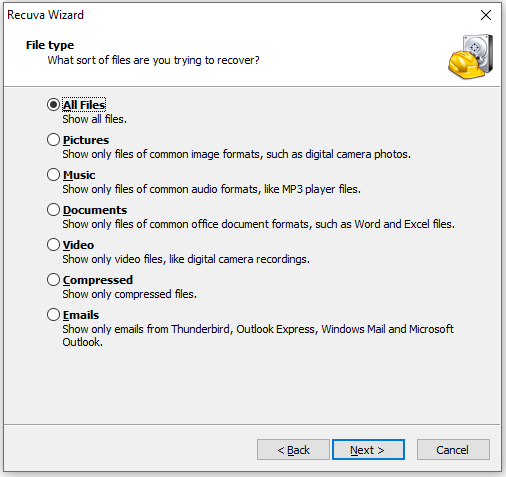506x477 pixels.
Task: Click the Next > button
Action: (x=368, y=450)
